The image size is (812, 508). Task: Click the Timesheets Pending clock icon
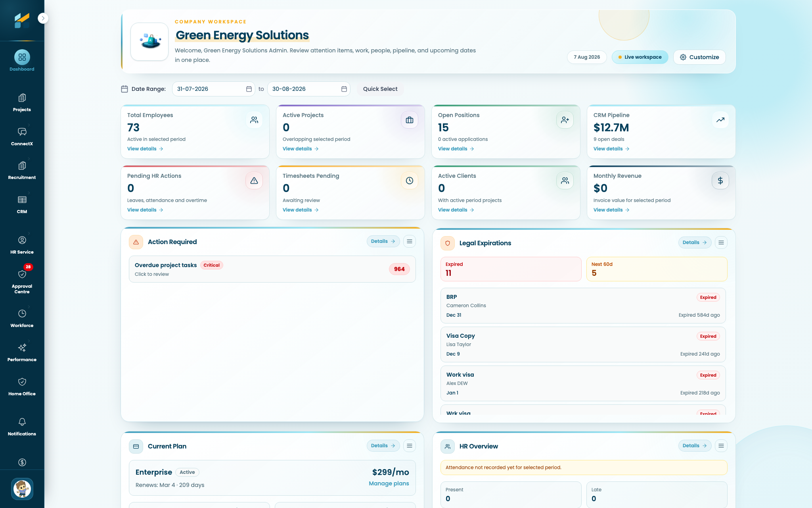410,181
